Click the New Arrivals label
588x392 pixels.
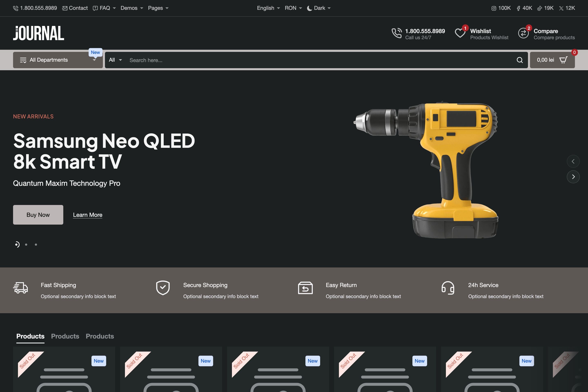pos(33,117)
